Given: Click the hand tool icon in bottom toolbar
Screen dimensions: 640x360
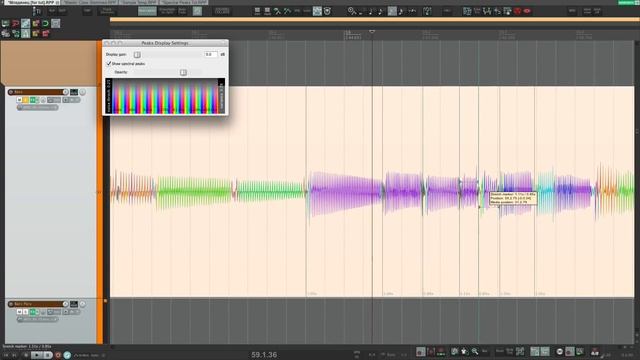Looking at the screenshot, I should pyautogui.click(x=464, y=351).
